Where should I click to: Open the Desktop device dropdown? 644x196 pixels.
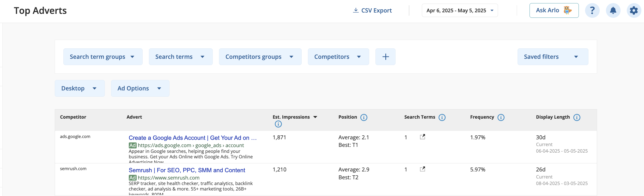pyautogui.click(x=80, y=88)
